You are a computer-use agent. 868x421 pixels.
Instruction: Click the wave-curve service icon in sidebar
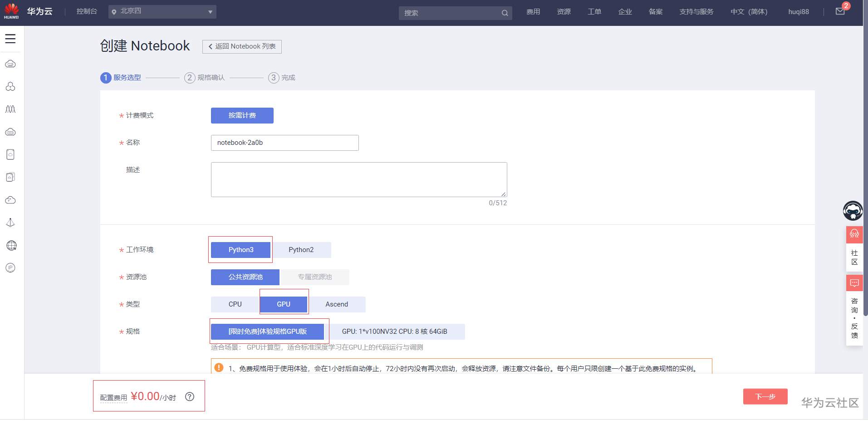[x=10, y=109]
